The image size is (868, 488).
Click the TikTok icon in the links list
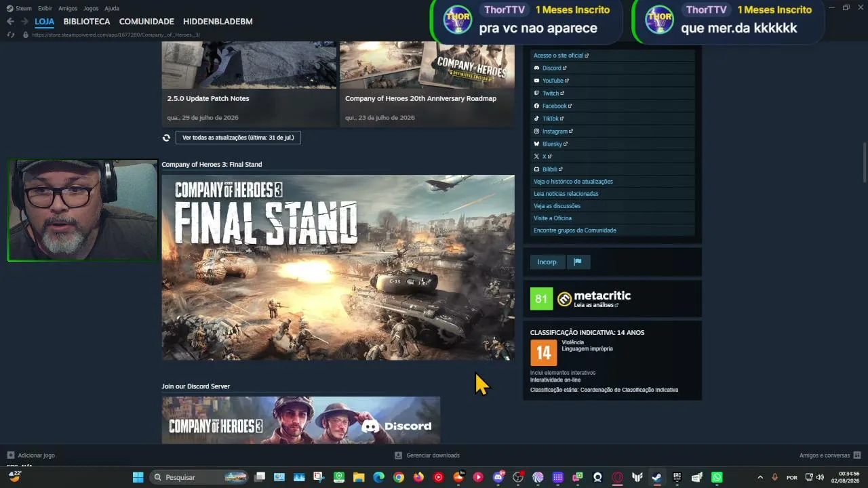click(536, 119)
